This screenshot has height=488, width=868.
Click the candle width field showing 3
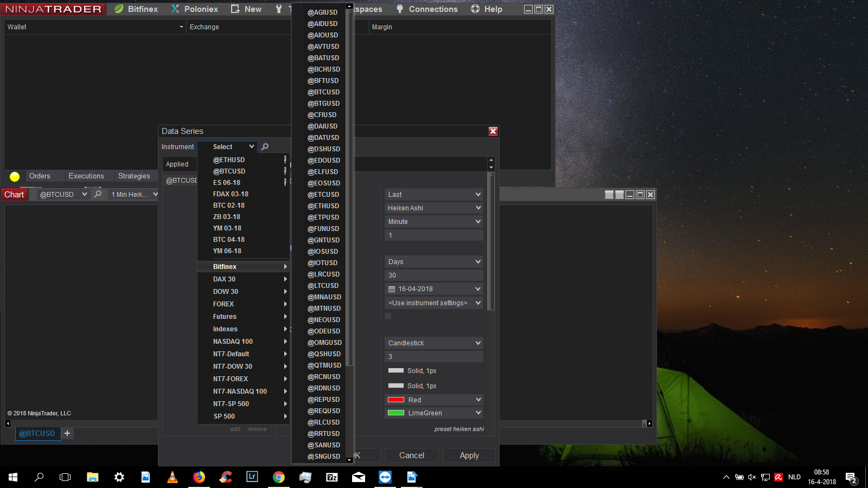coord(433,357)
